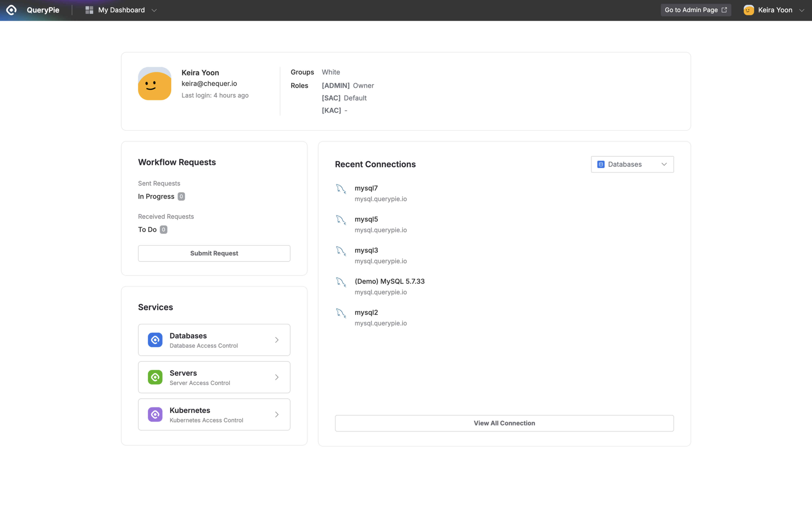Click the purple Kubernetes service icon
The height and width of the screenshot is (506, 812).
click(155, 414)
